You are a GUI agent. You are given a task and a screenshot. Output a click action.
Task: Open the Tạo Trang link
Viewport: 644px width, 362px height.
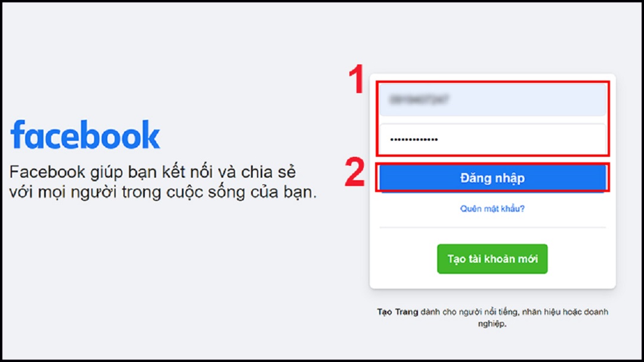(x=397, y=312)
